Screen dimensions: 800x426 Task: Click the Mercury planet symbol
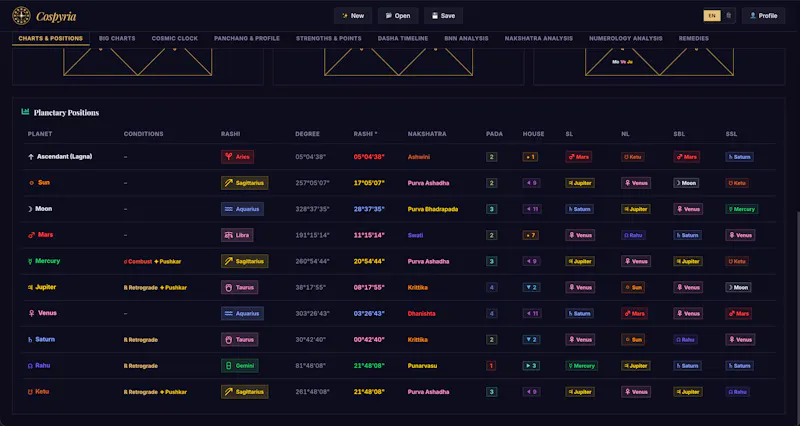click(x=31, y=261)
